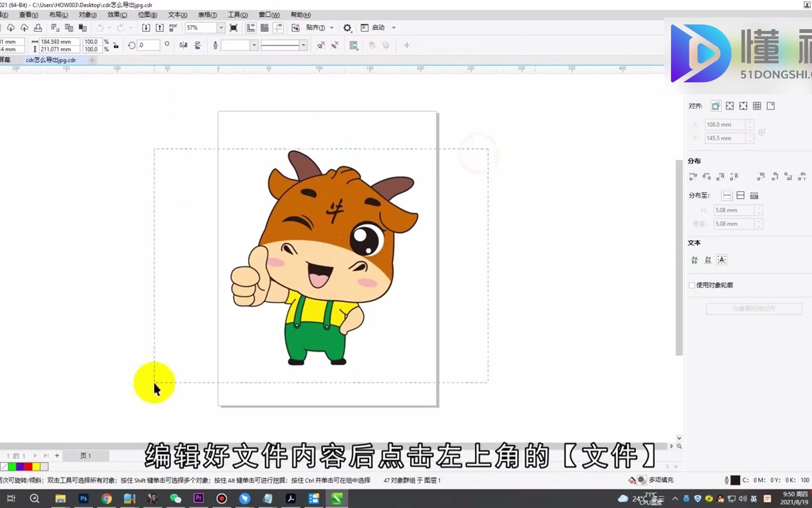
Task: Click the Publish to PDF icon
Action: [x=173, y=28]
